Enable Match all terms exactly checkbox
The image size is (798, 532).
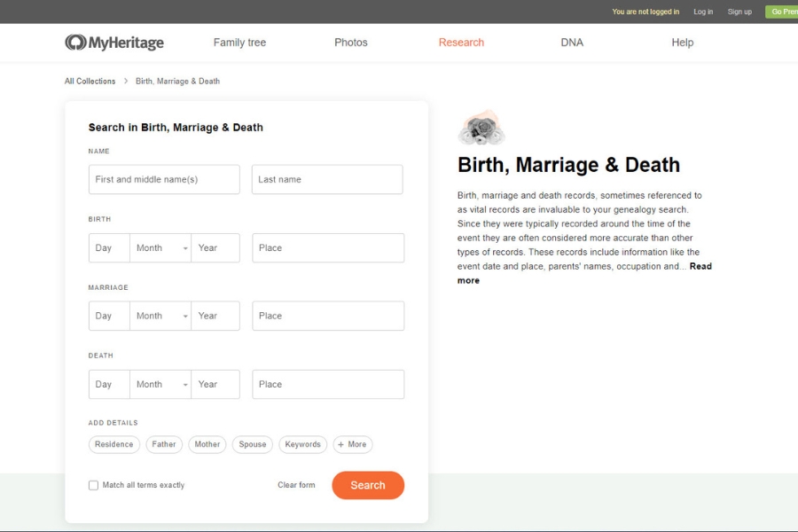pos(93,485)
